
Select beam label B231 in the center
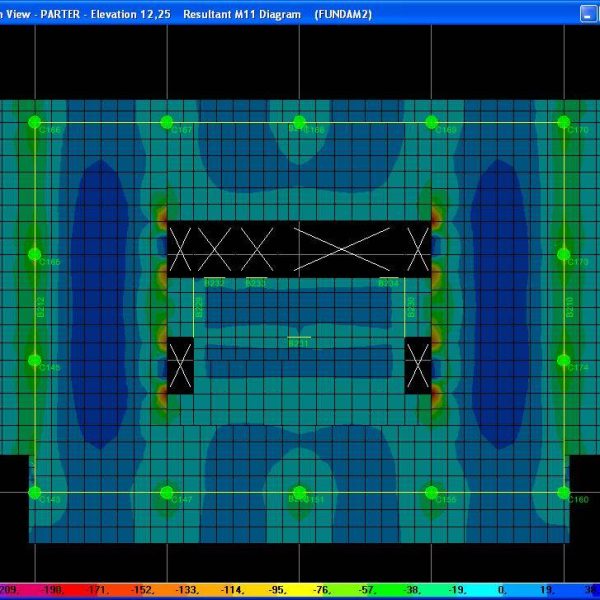[x=299, y=343]
